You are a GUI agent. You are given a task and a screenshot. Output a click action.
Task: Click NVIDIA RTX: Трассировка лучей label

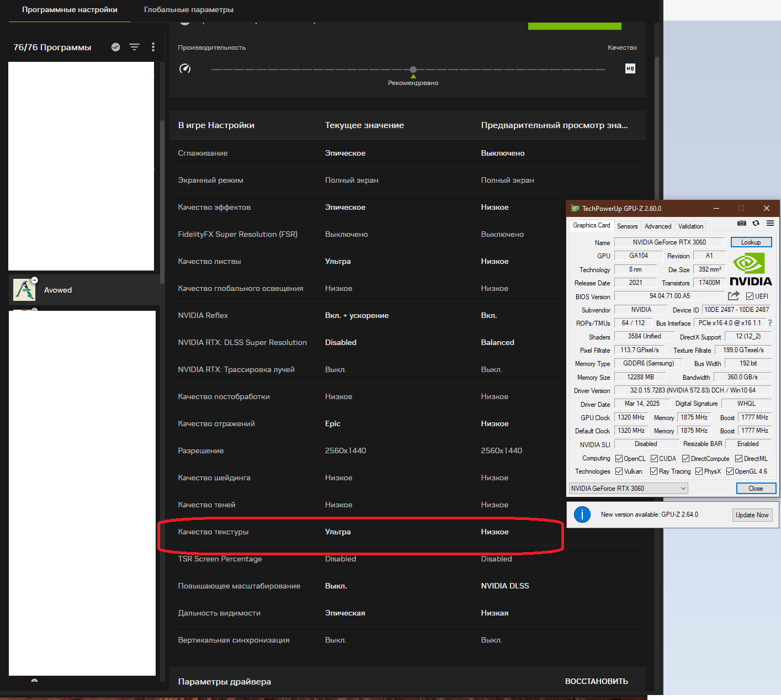(236, 369)
